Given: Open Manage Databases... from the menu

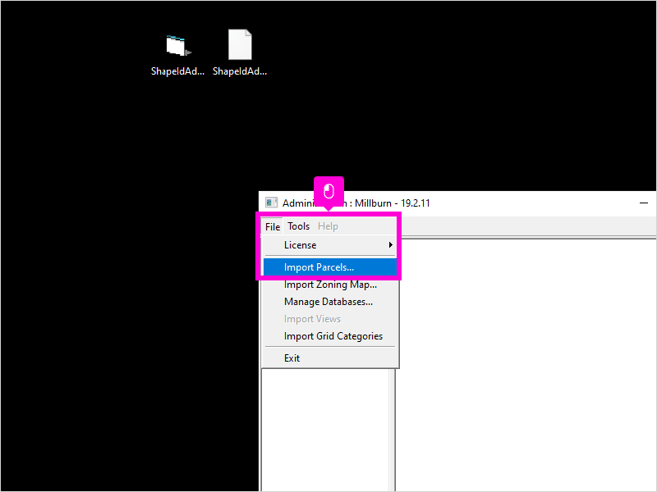Looking at the screenshot, I should tap(328, 302).
